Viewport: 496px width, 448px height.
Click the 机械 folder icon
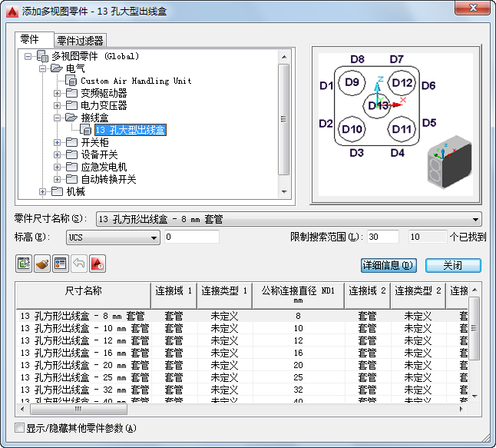coord(58,191)
